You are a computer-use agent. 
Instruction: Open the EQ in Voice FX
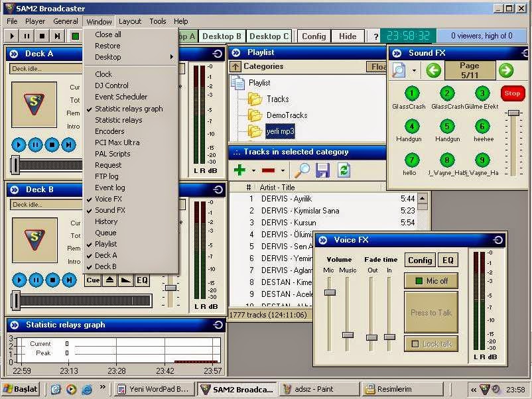(x=448, y=260)
